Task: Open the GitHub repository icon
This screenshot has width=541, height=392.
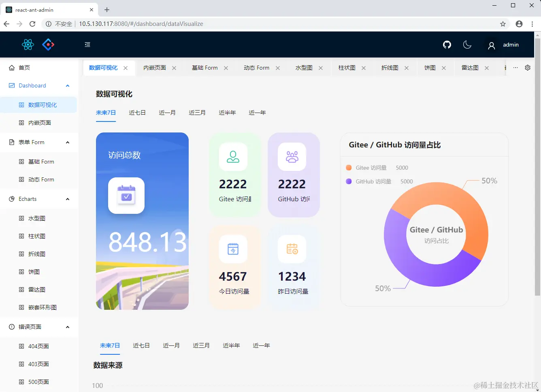Action: [447, 45]
